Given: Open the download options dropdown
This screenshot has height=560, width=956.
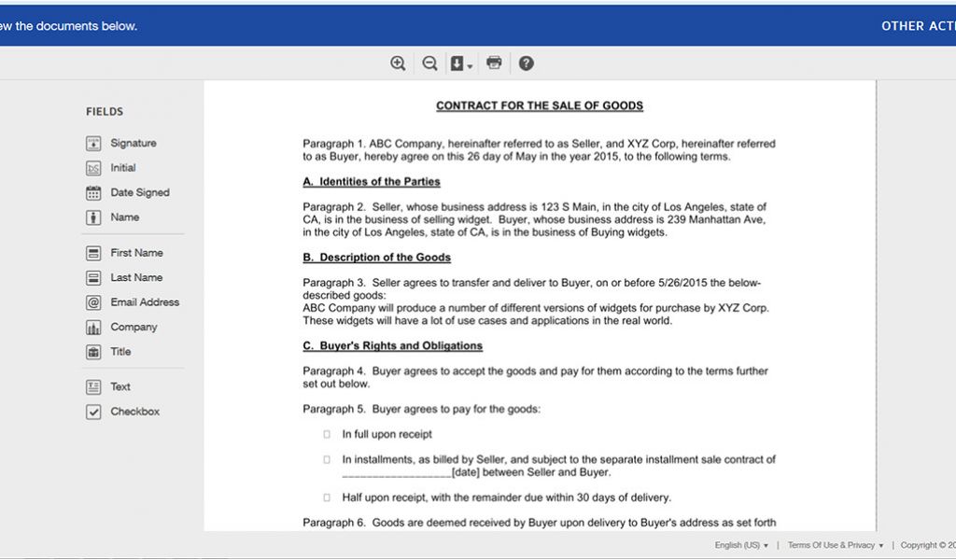Looking at the screenshot, I should click(461, 63).
